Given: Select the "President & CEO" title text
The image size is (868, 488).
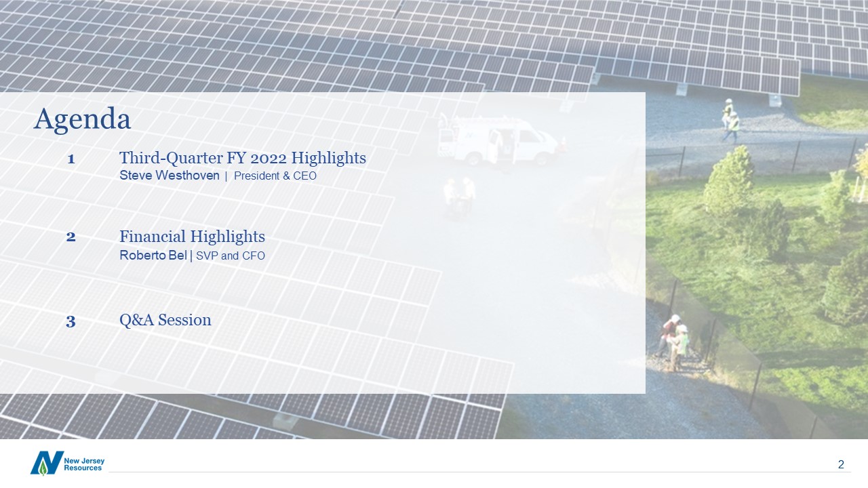Looking at the screenshot, I should coord(275,176).
